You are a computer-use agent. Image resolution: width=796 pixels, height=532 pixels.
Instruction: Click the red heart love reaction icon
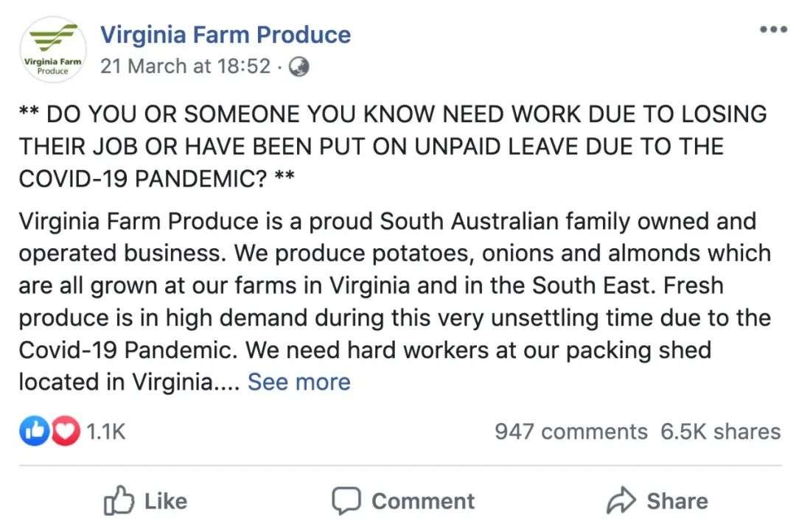point(64,431)
